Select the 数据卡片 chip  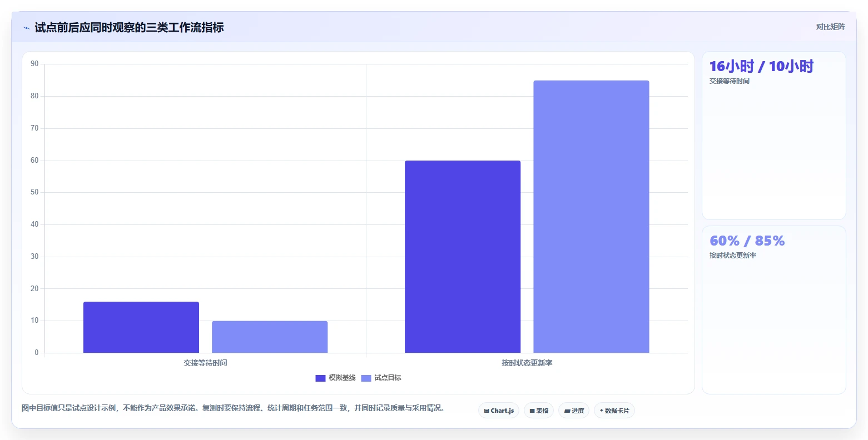pyautogui.click(x=614, y=411)
